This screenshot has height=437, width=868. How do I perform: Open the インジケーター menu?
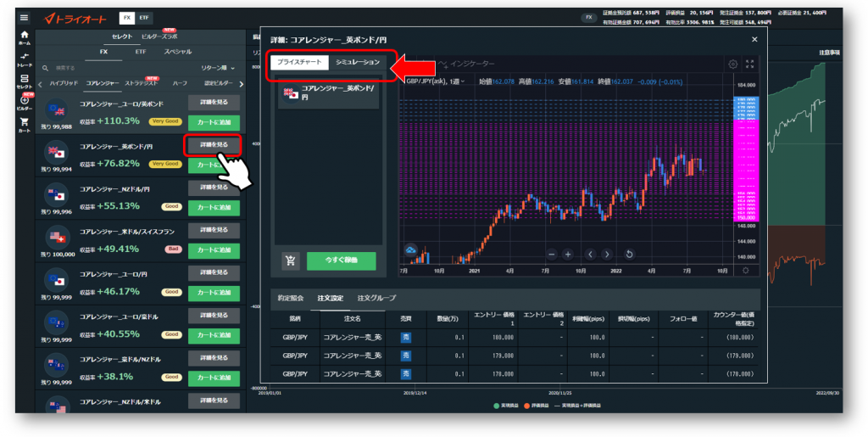tap(467, 64)
